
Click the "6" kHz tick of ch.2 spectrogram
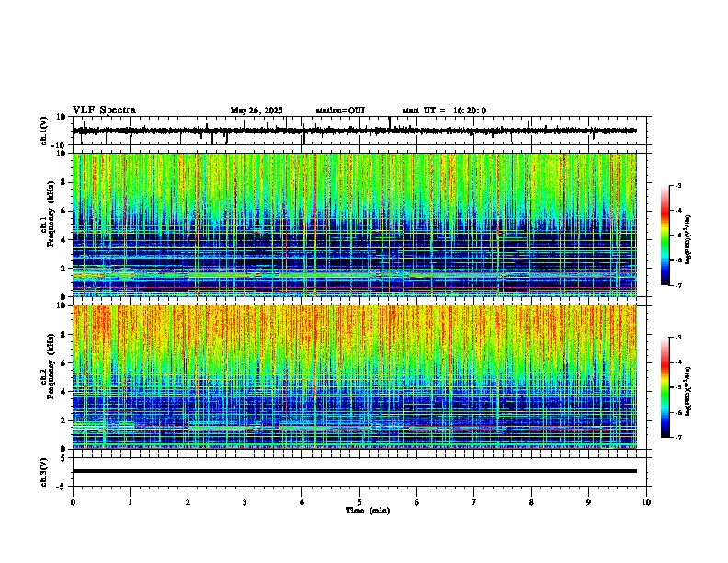(x=64, y=363)
